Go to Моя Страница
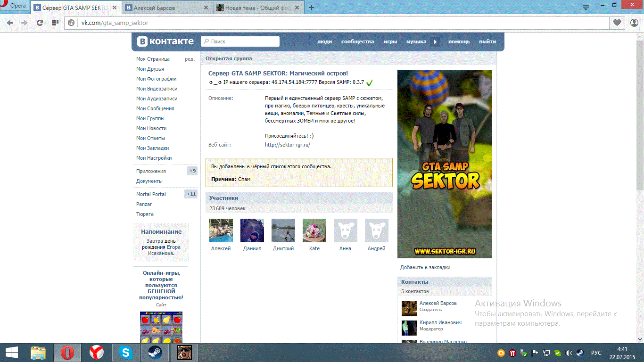The width and height of the screenshot is (644, 362). coord(153,59)
